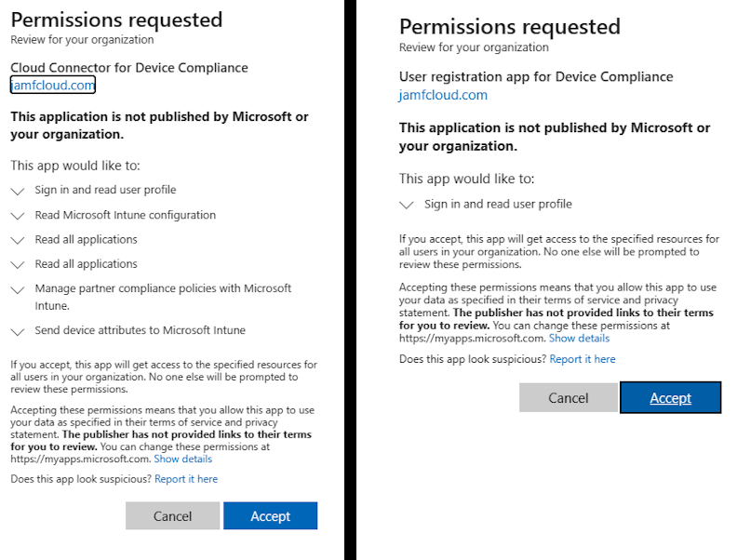This screenshot has width=737, height=560.
Task: Expand chevron in User registration app dialog
Action: click(407, 205)
